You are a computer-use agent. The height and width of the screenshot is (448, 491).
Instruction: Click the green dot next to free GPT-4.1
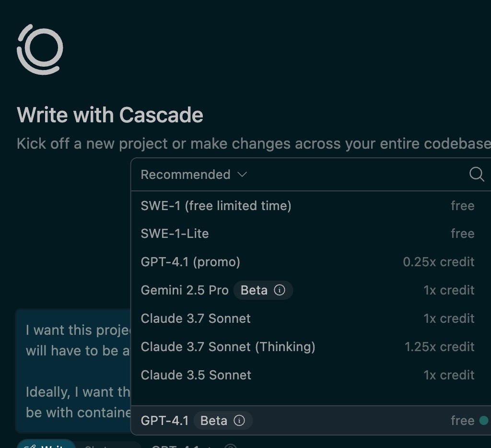pyautogui.click(x=484, y=421)
